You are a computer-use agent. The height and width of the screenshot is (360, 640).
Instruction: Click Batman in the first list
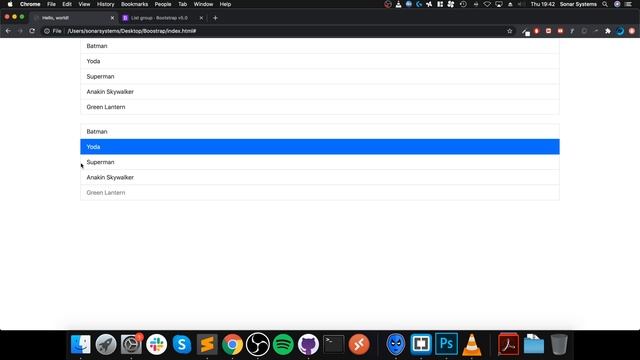[x=320, y=46]
